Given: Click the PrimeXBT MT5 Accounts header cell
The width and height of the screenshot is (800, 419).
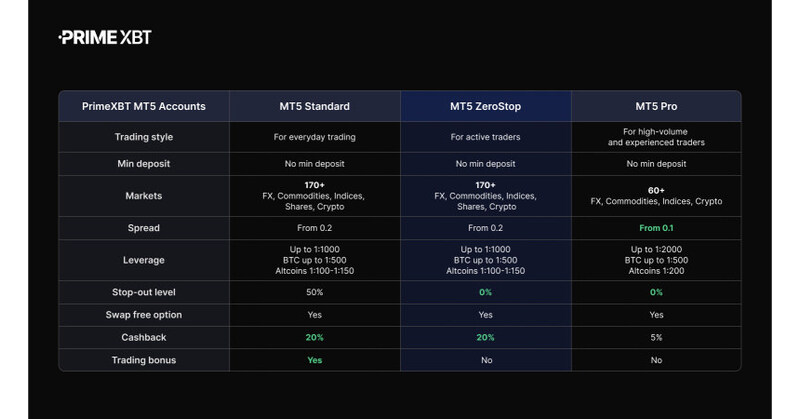Looking at the screenshot, I should click(x=144, y=106).
